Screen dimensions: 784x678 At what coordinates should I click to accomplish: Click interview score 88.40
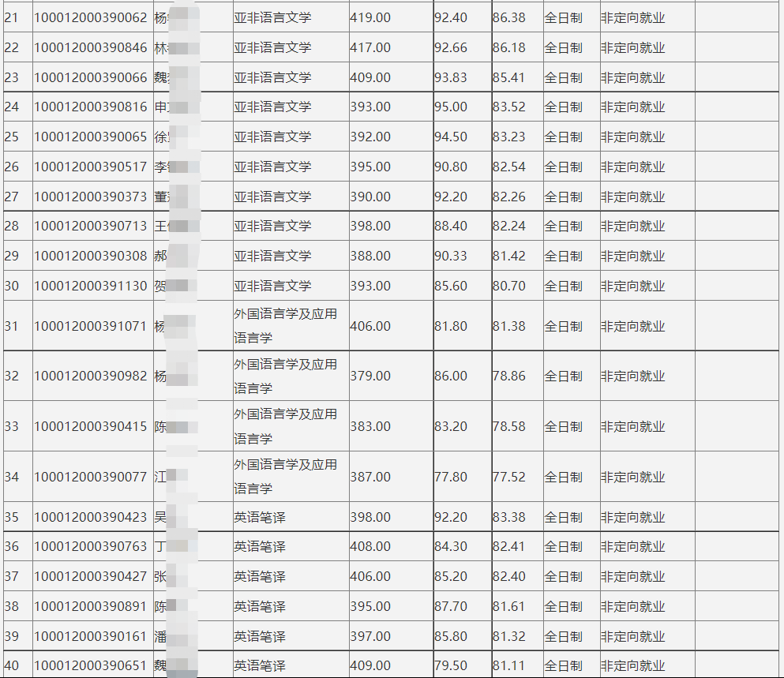click(x=451, y=226)
